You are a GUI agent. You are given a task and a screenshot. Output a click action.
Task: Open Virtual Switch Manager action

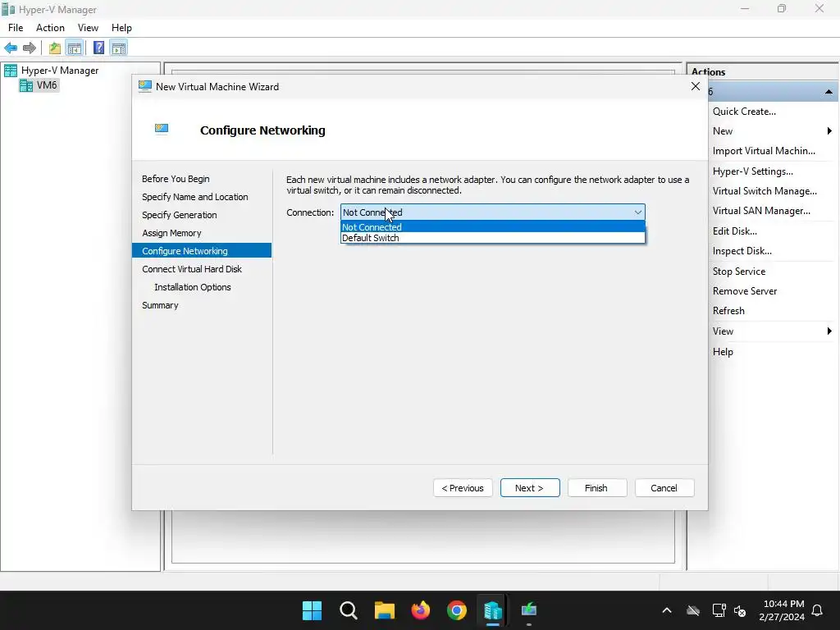[x=765, y=191]
